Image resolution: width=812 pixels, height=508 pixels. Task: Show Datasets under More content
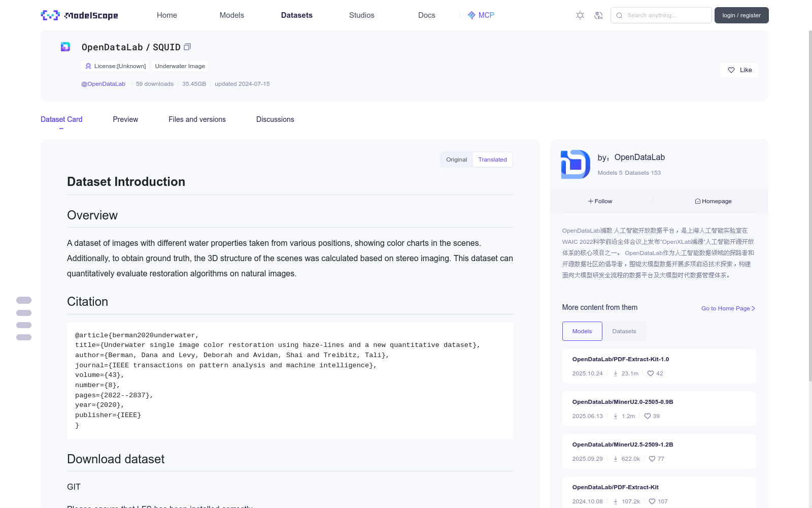pyautogui.click(x=624, y=331)
